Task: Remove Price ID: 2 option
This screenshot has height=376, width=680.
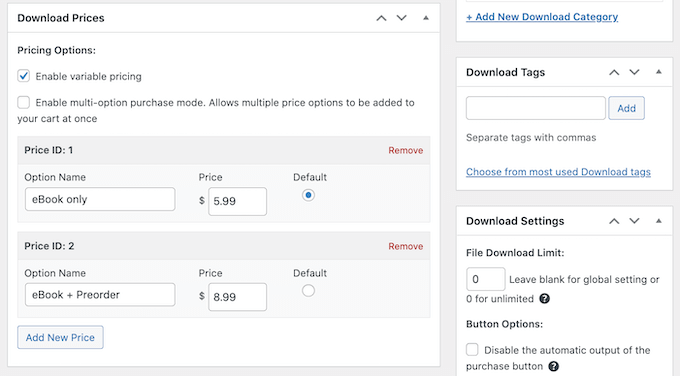Action: 405,246
